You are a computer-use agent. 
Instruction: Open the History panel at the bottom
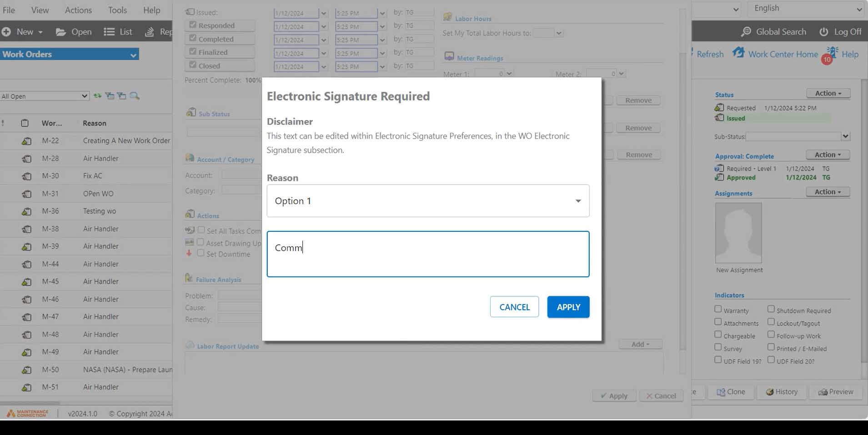tap(781, 391)
